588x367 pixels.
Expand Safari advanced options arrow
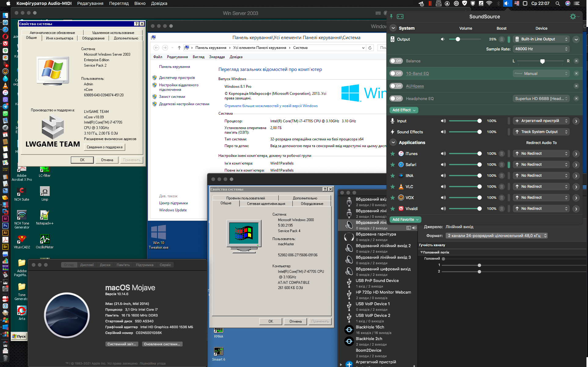tap(576, 165)
